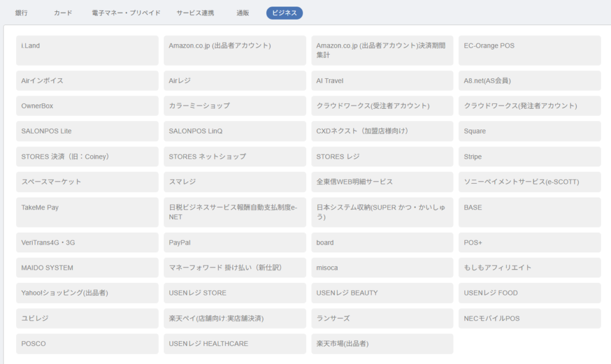The width and height of the screenshot is (611, 364).
Task: Open AI Travel
Action: click(x=382, y=81)
